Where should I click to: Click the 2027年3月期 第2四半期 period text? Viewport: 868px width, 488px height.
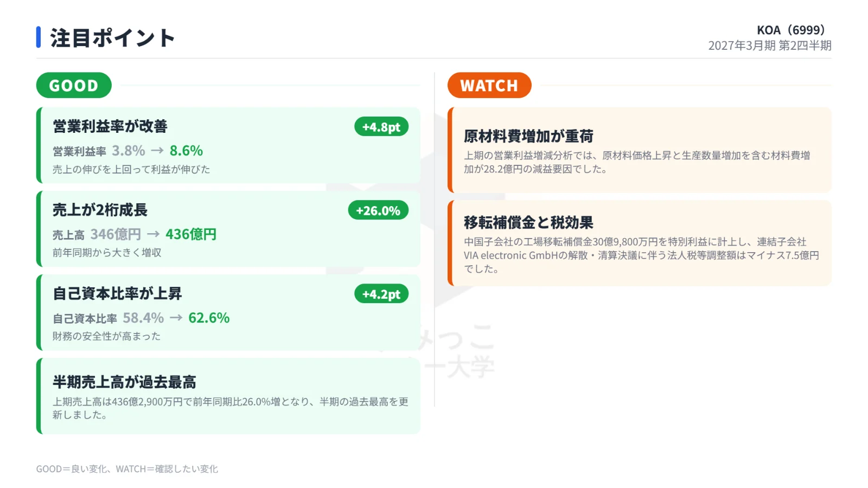770,46
